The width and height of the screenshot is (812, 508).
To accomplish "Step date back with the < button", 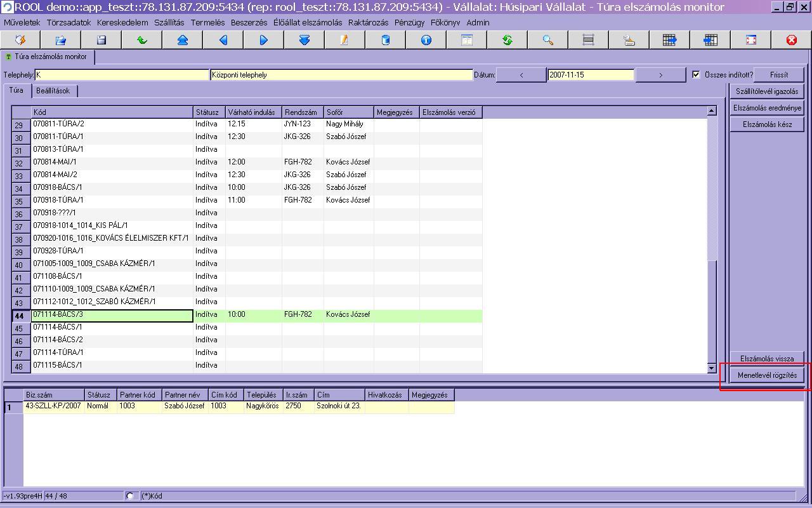I will tap(521, 75).
